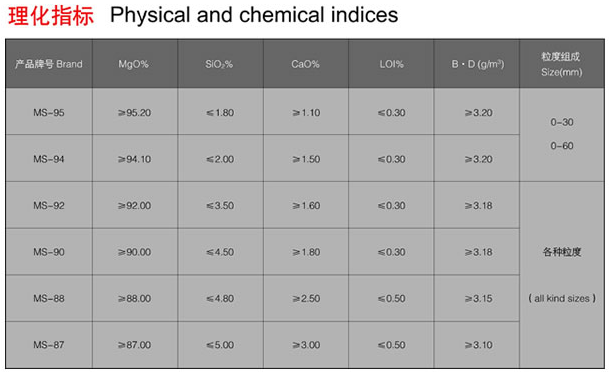This screenshot has width=616, height=373.
Task: Click the SiO2% column header
Action: coord(219,64)
